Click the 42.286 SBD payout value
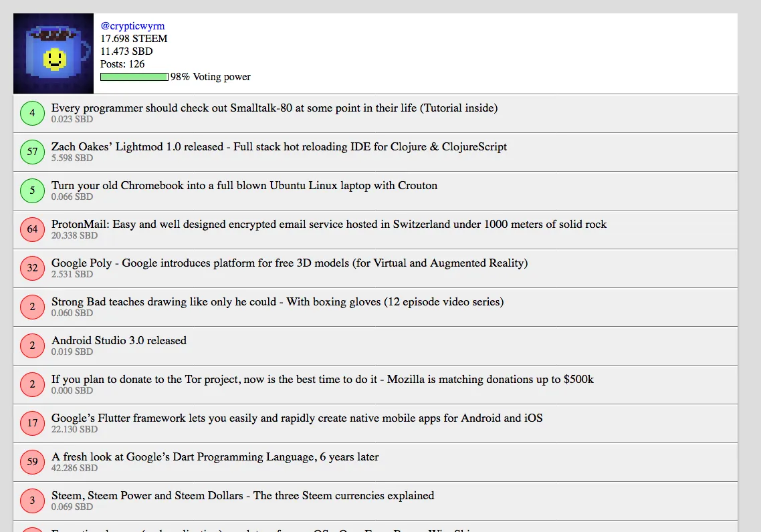Screen dimensions: 761x532 75,468
